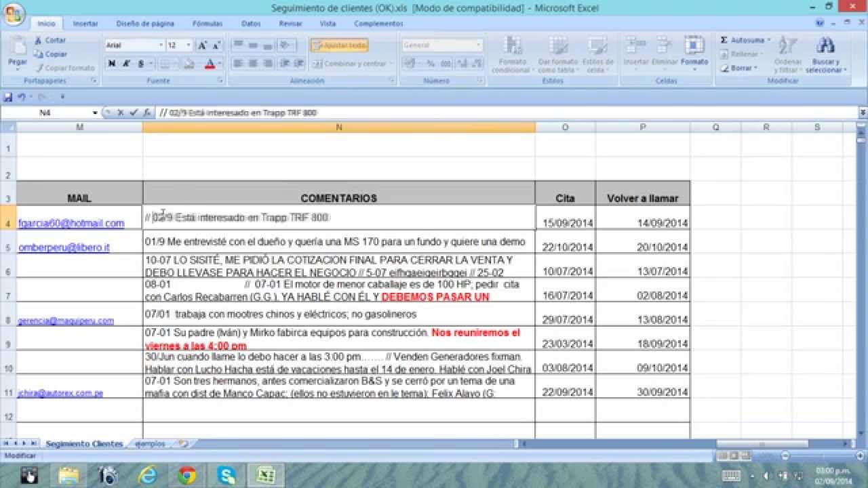Image resolution: width=868 pixels, height=488 pixels.
Task: Click the Office button
Action: point(14,12)
